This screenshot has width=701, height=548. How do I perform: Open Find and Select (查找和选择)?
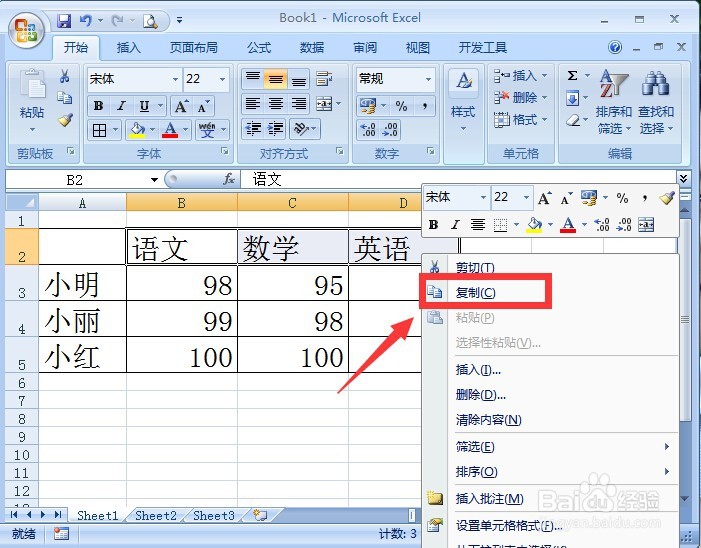tap(655, 102)
